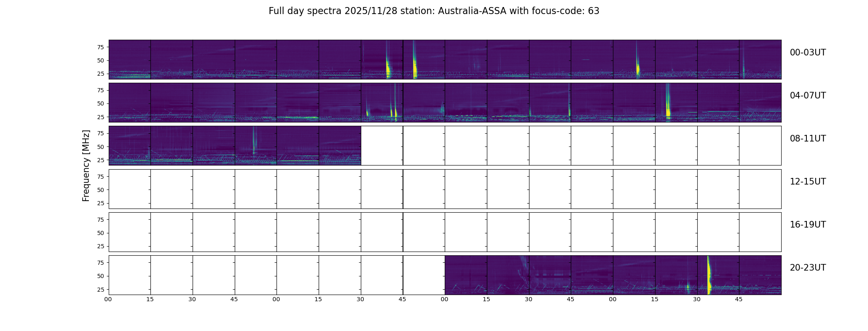Click the yellow burst in 04-07UT row
This screenshot has height=331, width=868.
coord(668,102)
